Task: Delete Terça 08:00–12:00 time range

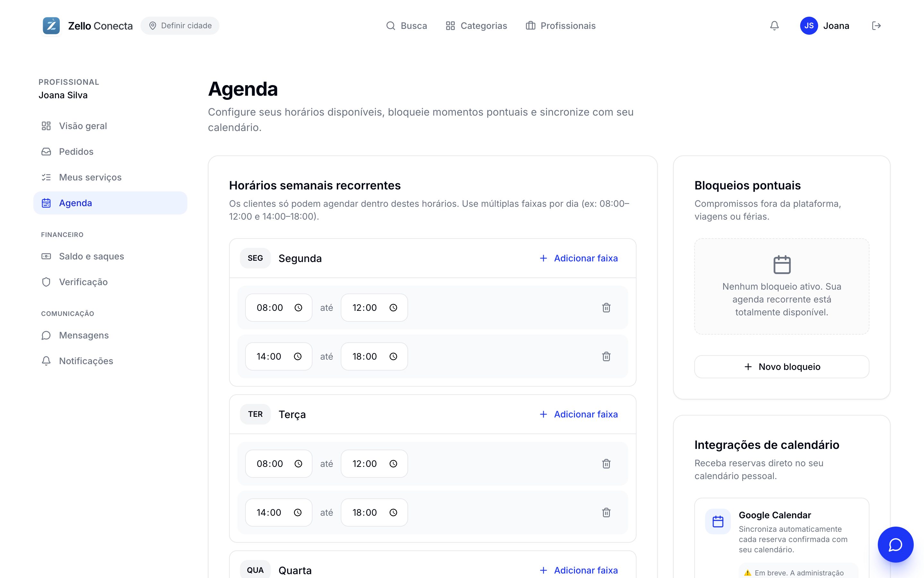Action: pos(606,464)
